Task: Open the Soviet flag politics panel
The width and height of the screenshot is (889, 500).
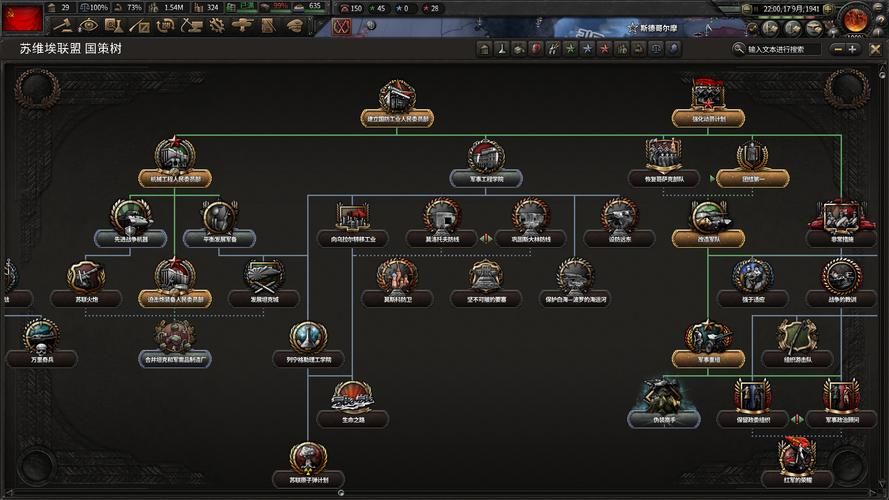Action: [x=22, y=18]
